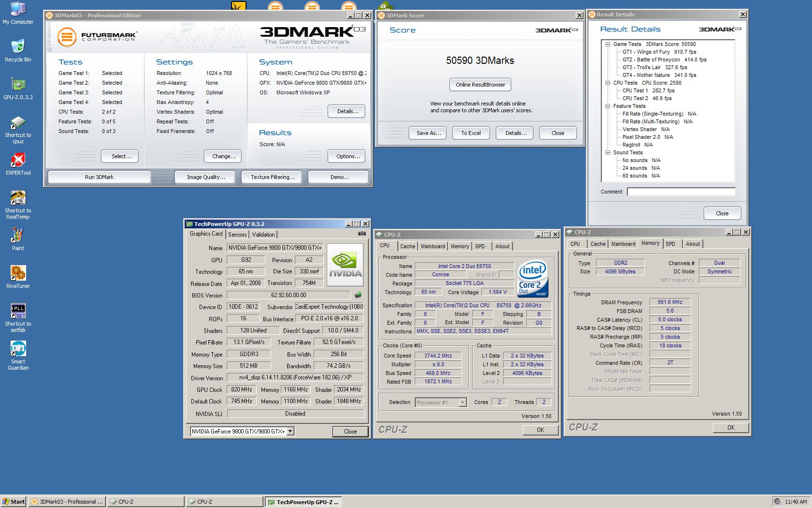Open Image Quality... button
The width and height of the screenshot is (812, 508).
pos(206,177)
